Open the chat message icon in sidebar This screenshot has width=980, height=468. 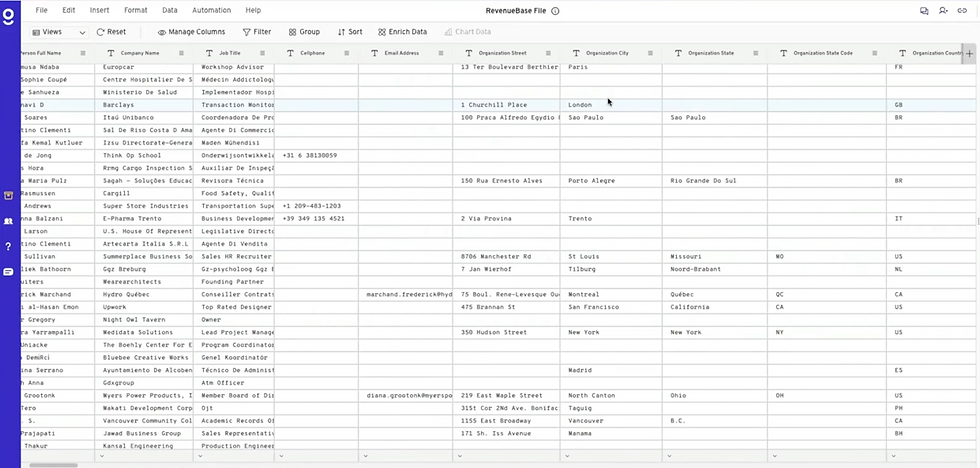click(8, 272)
